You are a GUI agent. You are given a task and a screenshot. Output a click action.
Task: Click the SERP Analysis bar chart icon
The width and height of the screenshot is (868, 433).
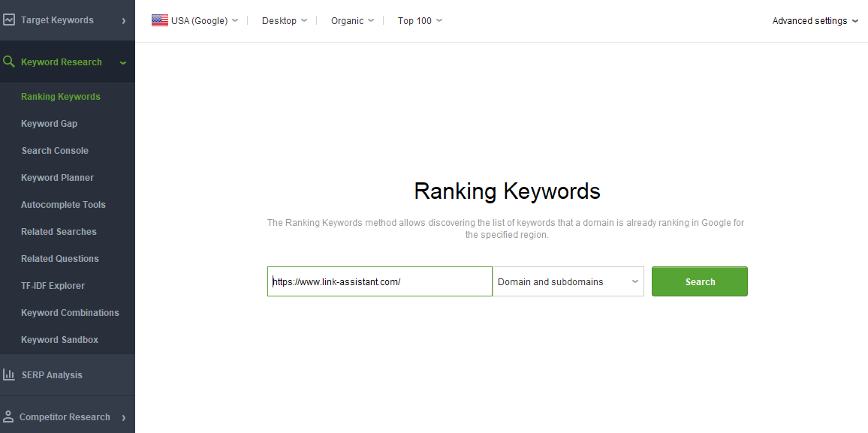coord(8,374)
